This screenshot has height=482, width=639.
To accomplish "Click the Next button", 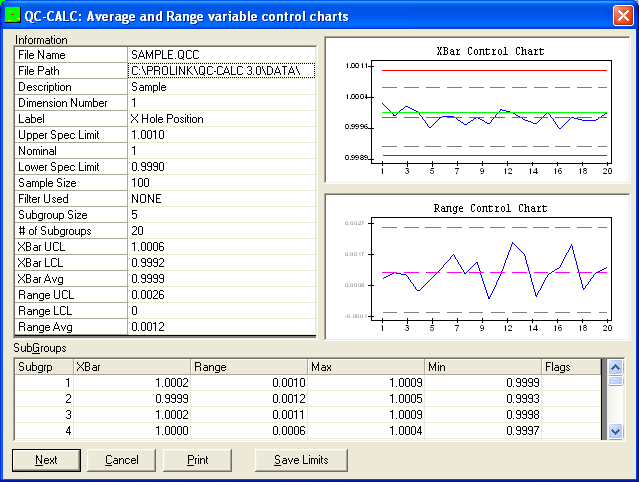I will [x=46, y=460].
